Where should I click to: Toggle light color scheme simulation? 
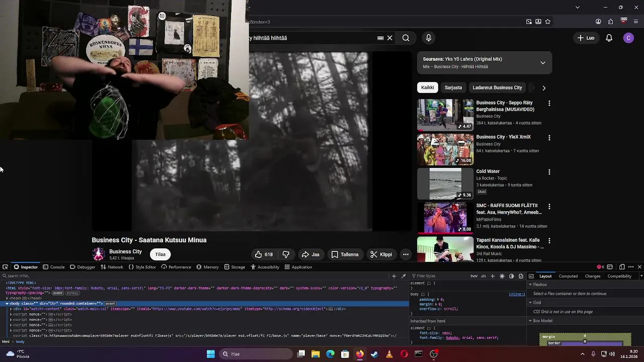tap(502, 276)
